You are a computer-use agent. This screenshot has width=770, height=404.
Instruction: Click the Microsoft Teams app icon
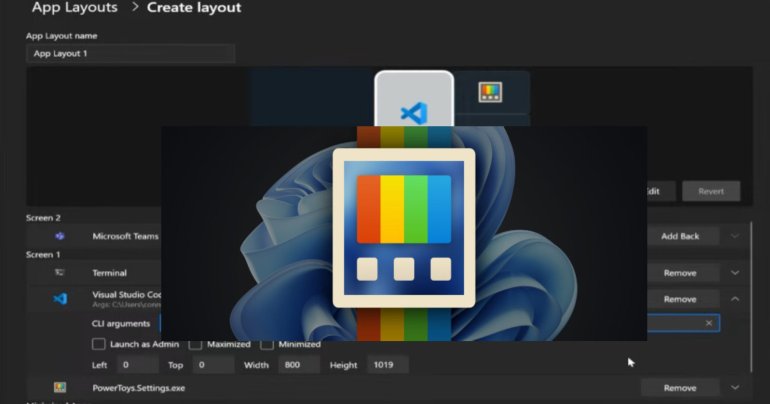[x=60, y=236]
